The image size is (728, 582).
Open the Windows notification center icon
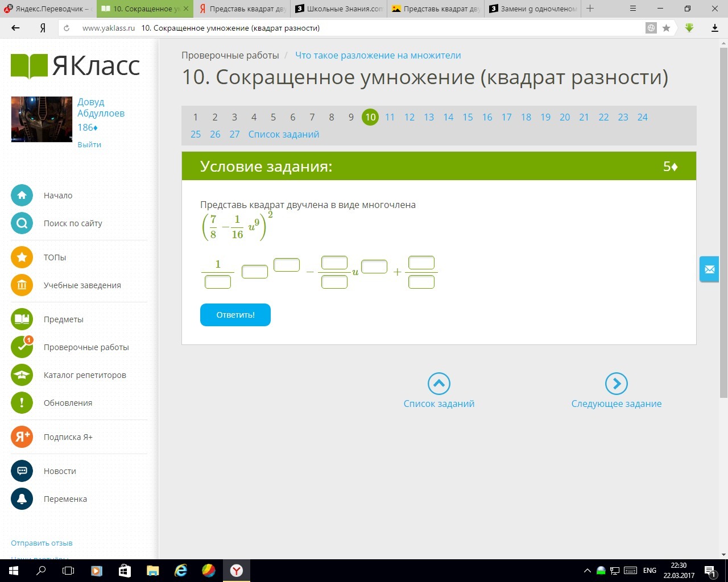pyautogui.click(x=710, y=571)
